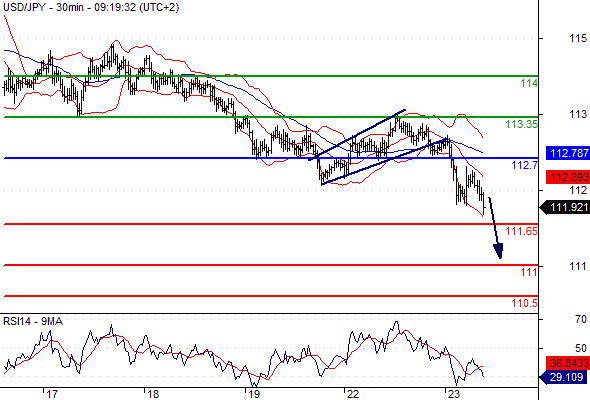Select the blue 112.787 moving average price tag
The height and width of the screenshot is (400, 590).
567,153
